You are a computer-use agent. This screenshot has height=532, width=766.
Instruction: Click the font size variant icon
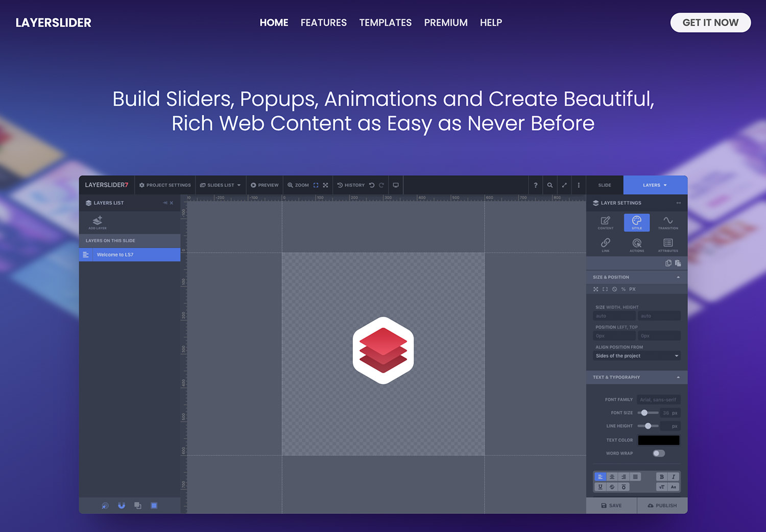tap(662, 487)
